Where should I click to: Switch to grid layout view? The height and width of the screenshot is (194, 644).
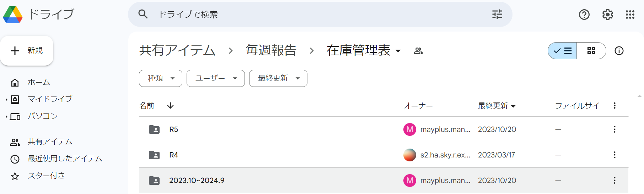(x=591, y=51)
